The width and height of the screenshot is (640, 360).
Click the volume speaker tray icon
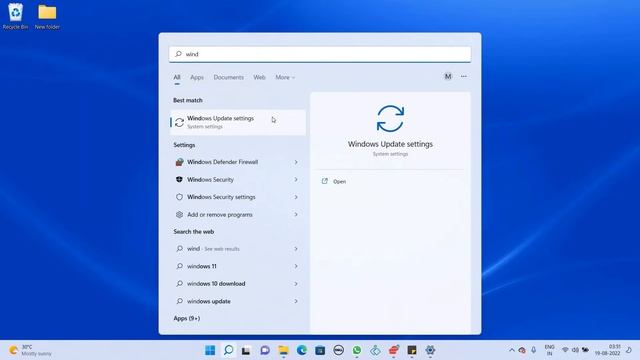[575, 350]
